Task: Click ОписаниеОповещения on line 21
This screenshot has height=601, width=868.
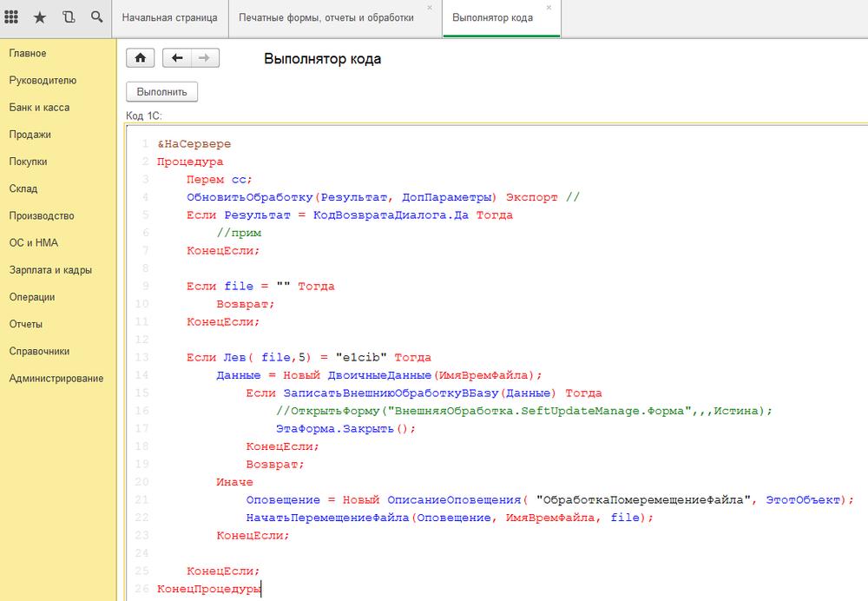Action: [x=454, y=499]
